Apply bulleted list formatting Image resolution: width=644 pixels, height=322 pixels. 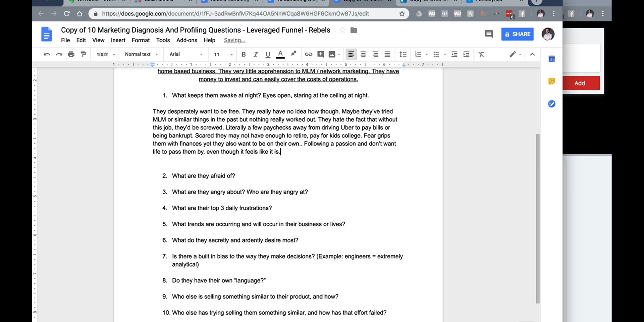coord(436,54)
